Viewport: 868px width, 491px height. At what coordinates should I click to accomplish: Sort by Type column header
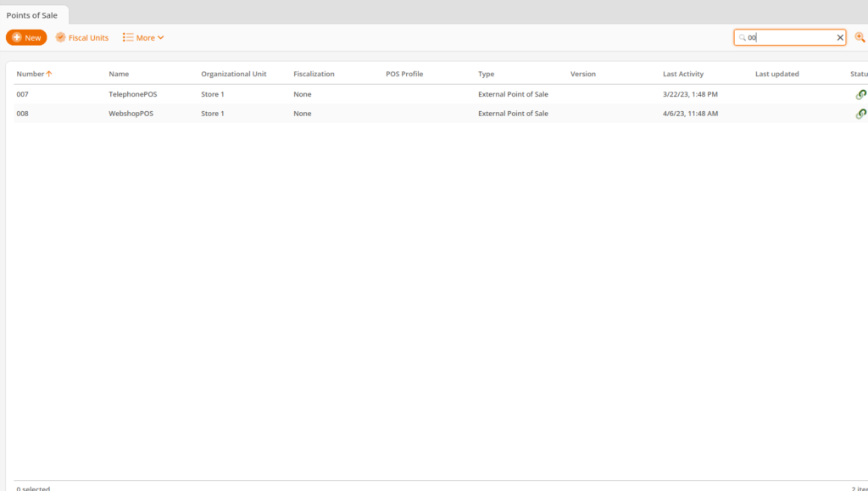[487, 74]
